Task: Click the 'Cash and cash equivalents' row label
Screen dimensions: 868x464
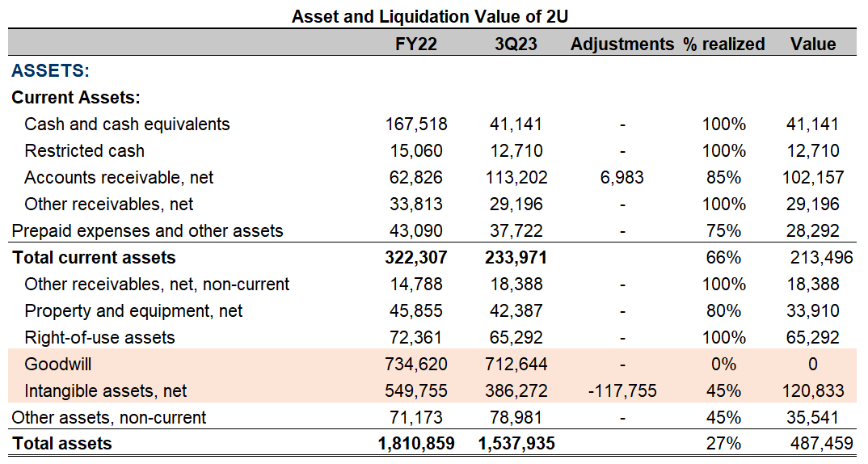Action: pos(127,124)
